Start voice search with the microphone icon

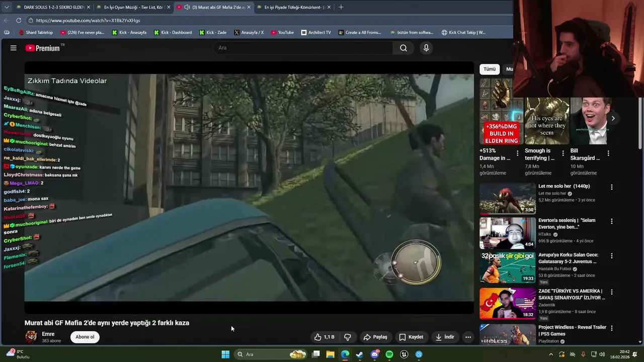point(426,48)
